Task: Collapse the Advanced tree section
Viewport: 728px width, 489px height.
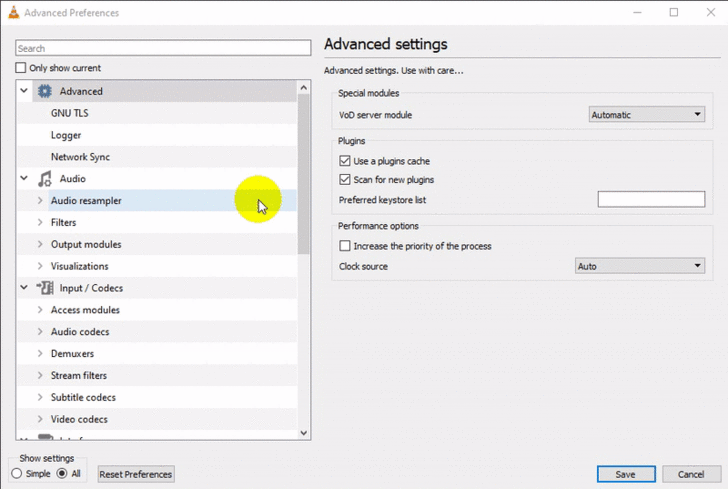Action: 24,91
